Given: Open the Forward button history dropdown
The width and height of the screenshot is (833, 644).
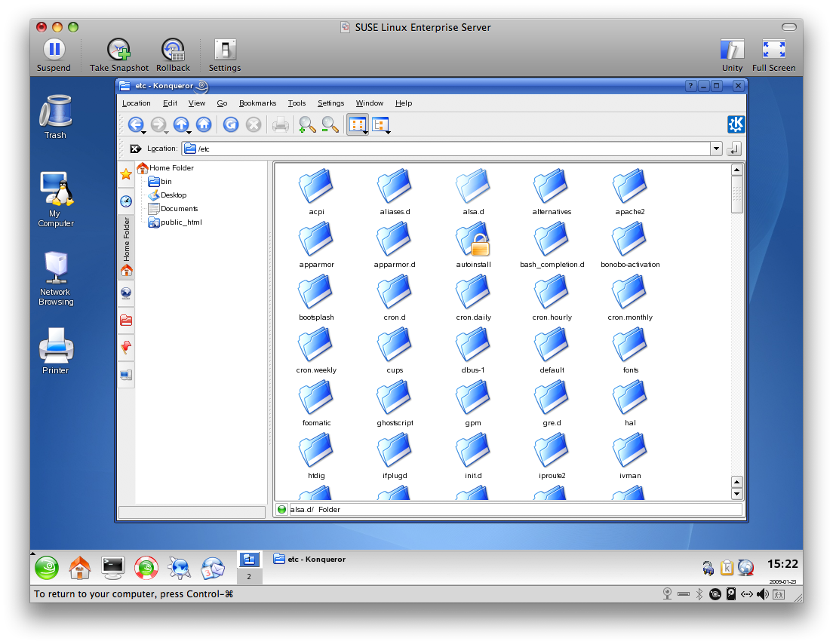Looking at the screenshot, I should (x=166, y=132).
